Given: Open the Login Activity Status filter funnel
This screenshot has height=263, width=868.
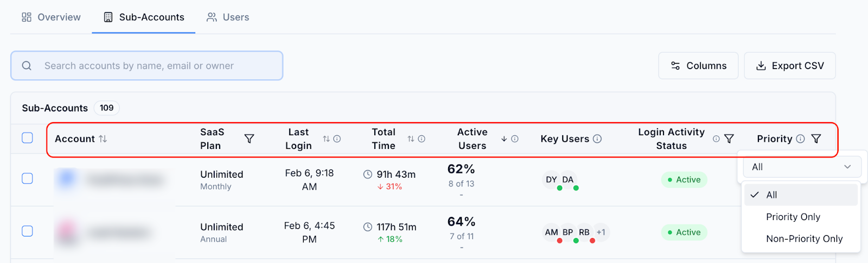Looking at the screenshot, I should tap(729, 139).
